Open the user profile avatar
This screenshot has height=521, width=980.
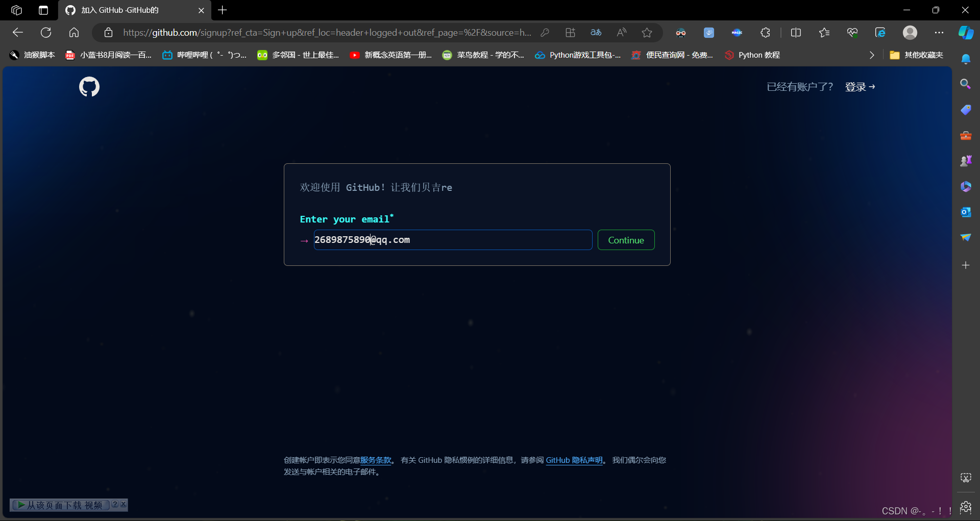[x=910, y=33]
